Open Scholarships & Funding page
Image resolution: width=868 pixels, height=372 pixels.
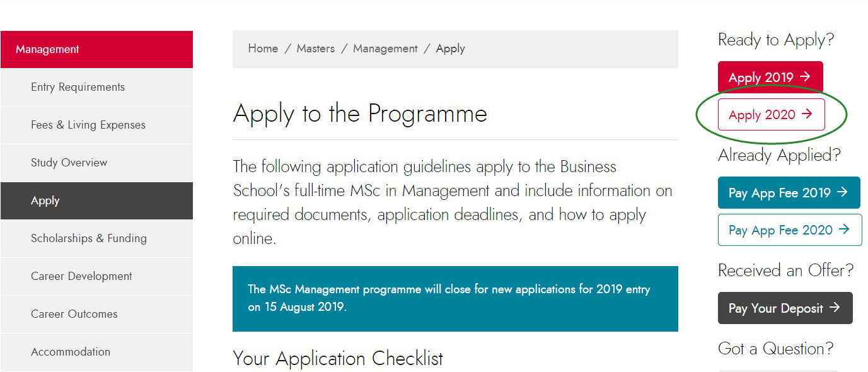[96, 238]
